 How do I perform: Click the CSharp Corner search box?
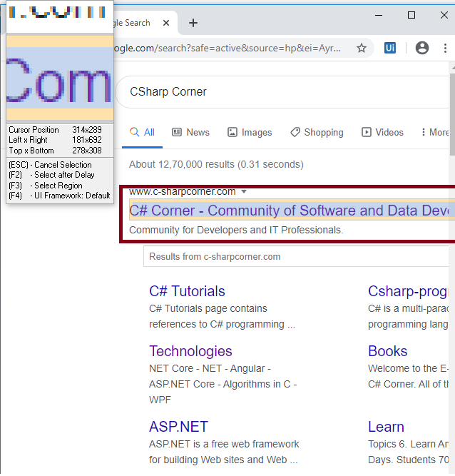click(282, 91)
